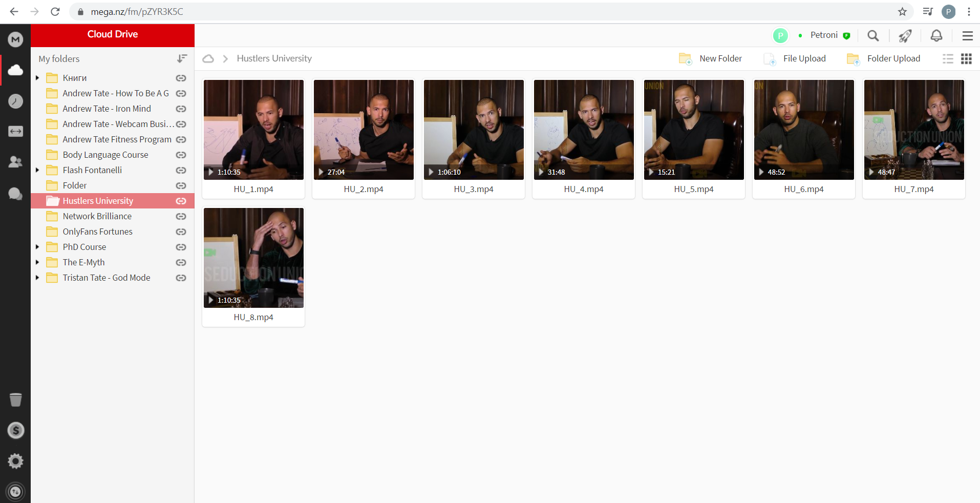
Task: Open the Chat bubble icon
Action: [x=15, y=194]
